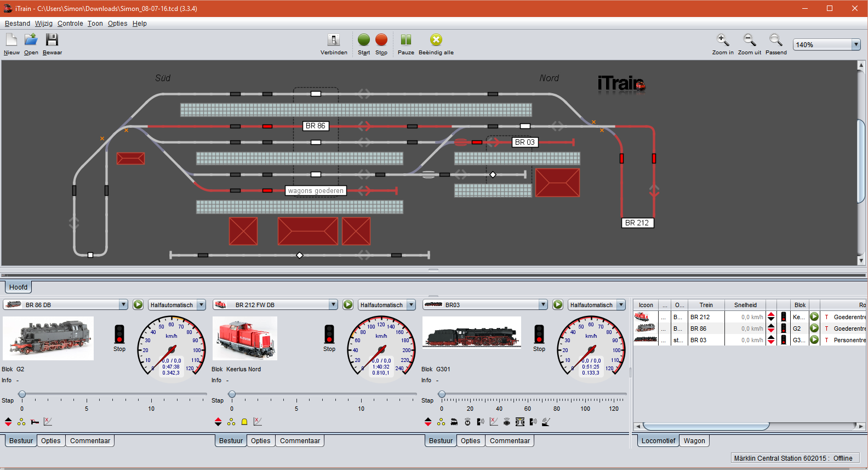Click wagons goederen block label
This screenshot has width=868, height=470.
click(x=316, y=191)
